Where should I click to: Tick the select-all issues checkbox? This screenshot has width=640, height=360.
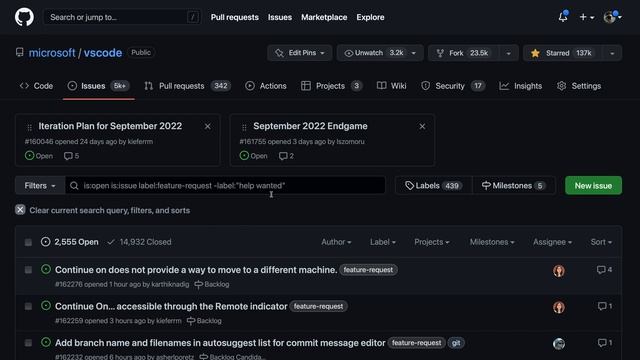coord(28,242)
